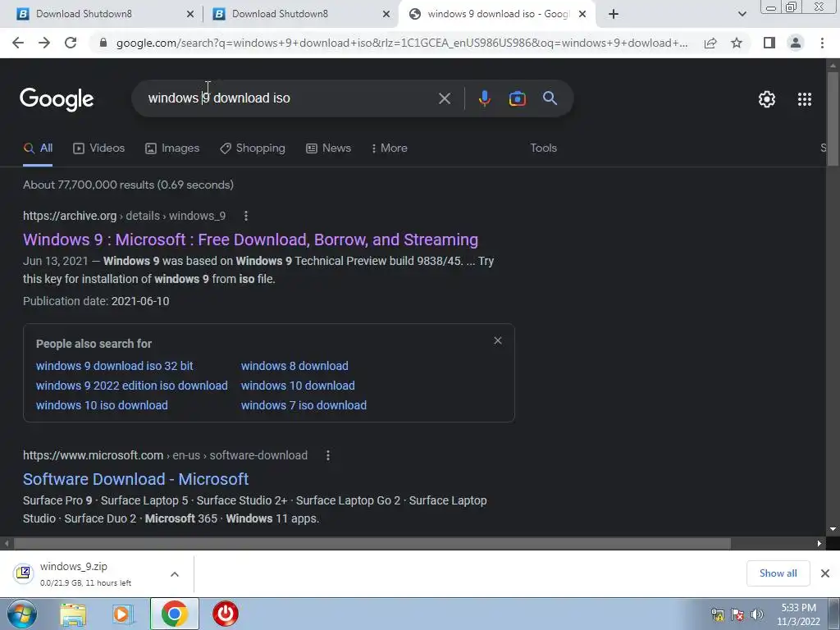Show all downloads
The height and width of the screenshot is (630, 840).
pos(778,573)
